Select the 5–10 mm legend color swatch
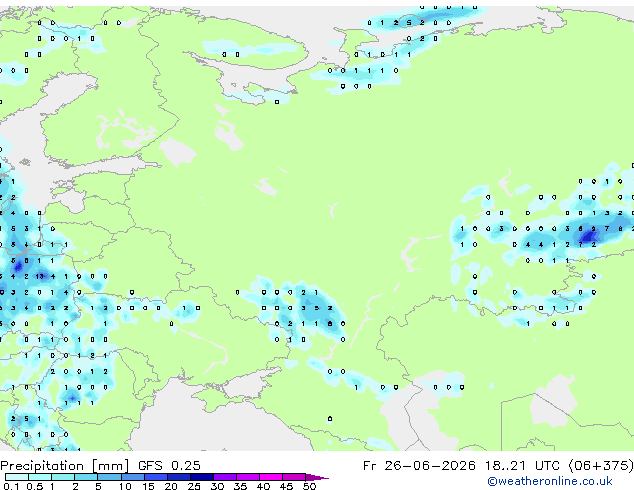Viewport: 634px width, 490px height. click(109, 477)
